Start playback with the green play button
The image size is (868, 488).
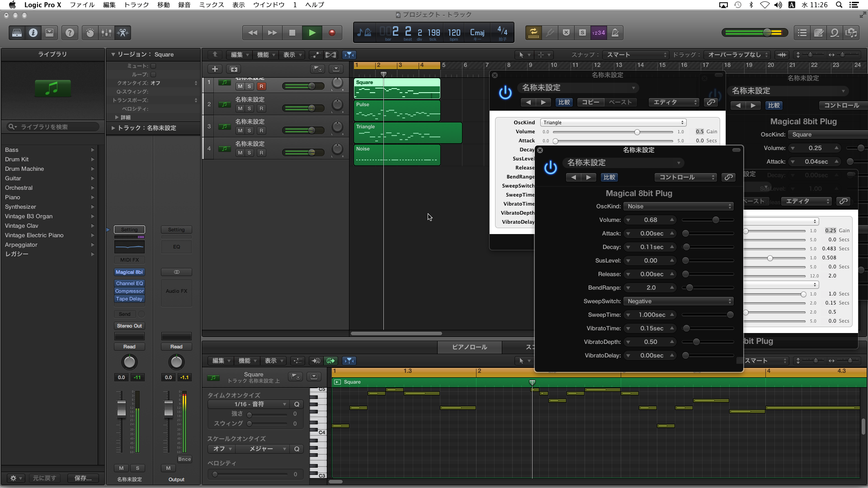[312, 33]
